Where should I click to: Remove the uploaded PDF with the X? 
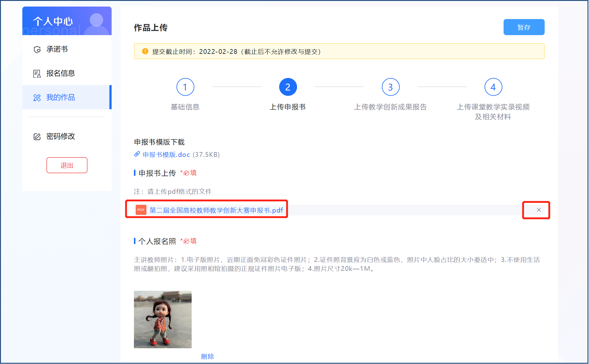pyautogui.click(x=538, y=210)
